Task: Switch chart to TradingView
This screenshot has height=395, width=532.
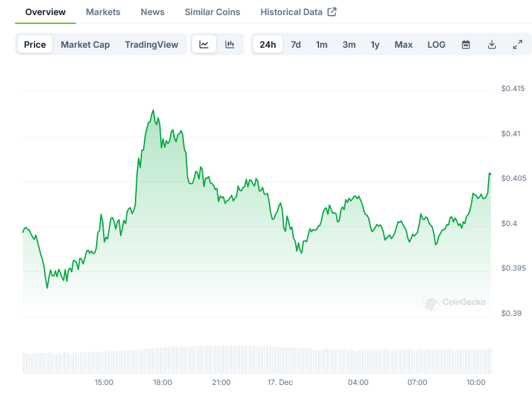Action: (151, 45)
